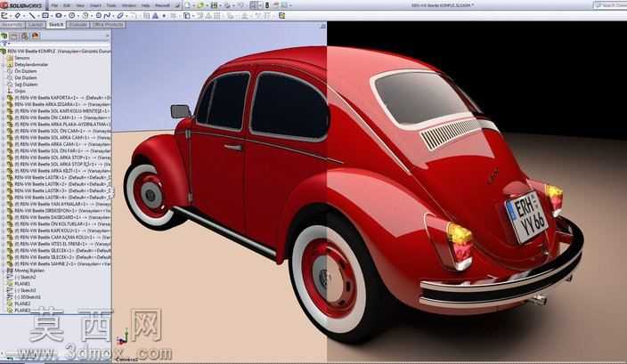Open the View menu
Image resolution: width=627 pixels, height=364 pixels.
80,5
